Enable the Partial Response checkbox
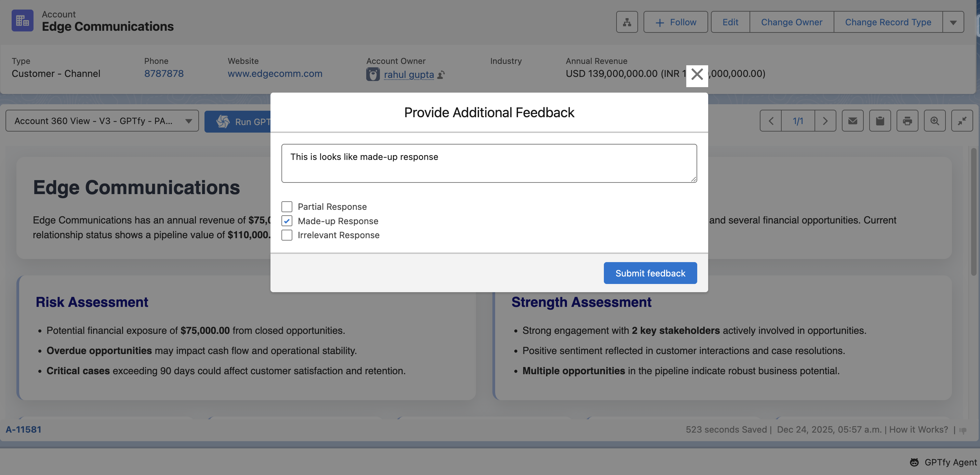The height and width of the screenshot is (475, 980). [287, 206]
